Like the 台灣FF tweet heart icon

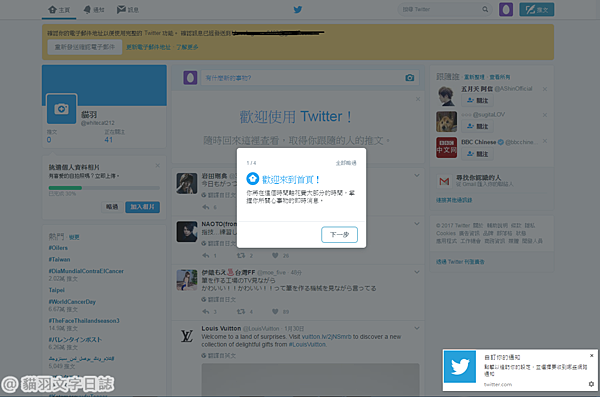(x=275, y=312)
